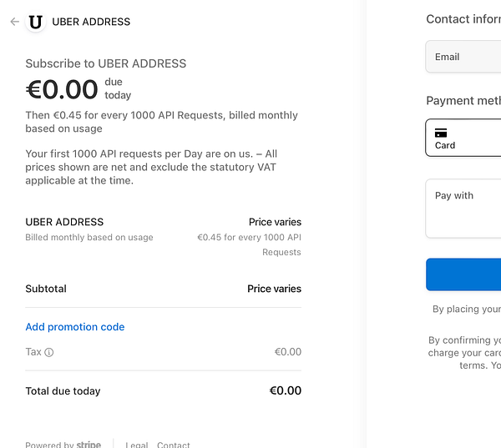Open the Contact footer link
The width and height of the screenshot is (501, 448).
tap(174, 445)
